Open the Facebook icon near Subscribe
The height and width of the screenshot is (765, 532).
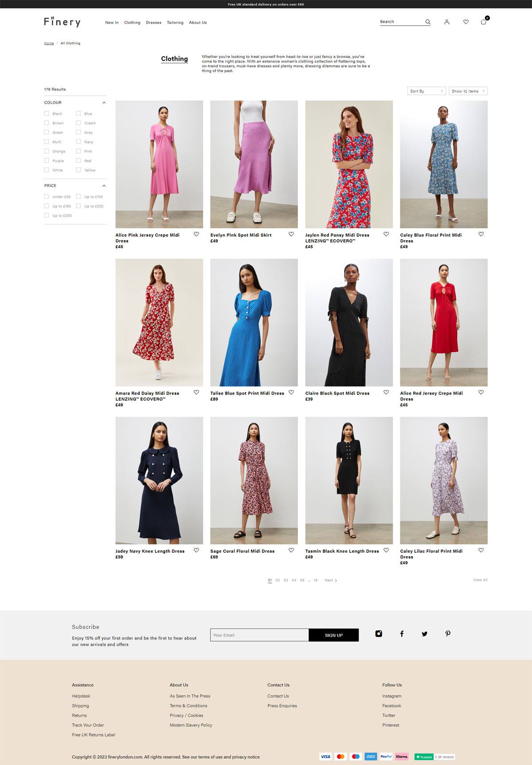(402, 634)
